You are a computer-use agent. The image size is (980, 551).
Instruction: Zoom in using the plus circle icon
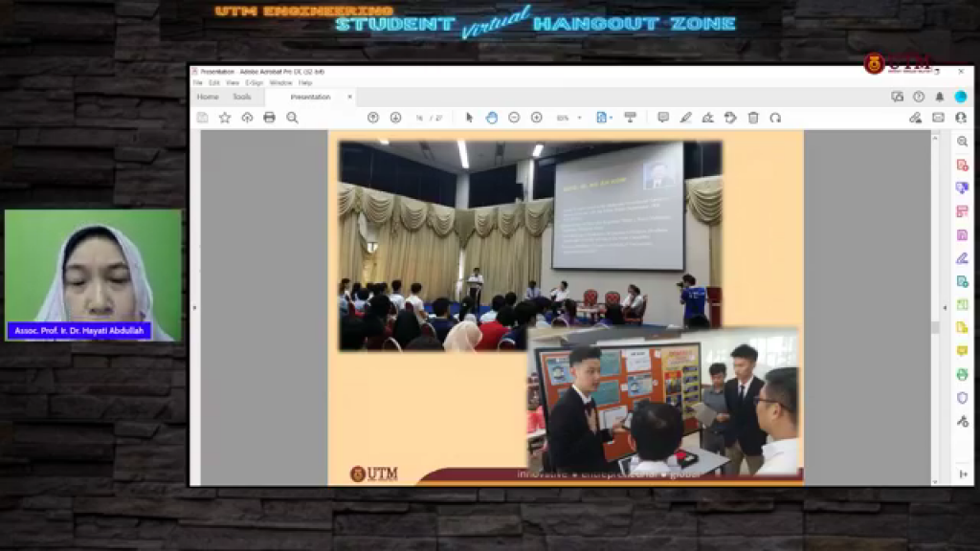pos(536,118)
